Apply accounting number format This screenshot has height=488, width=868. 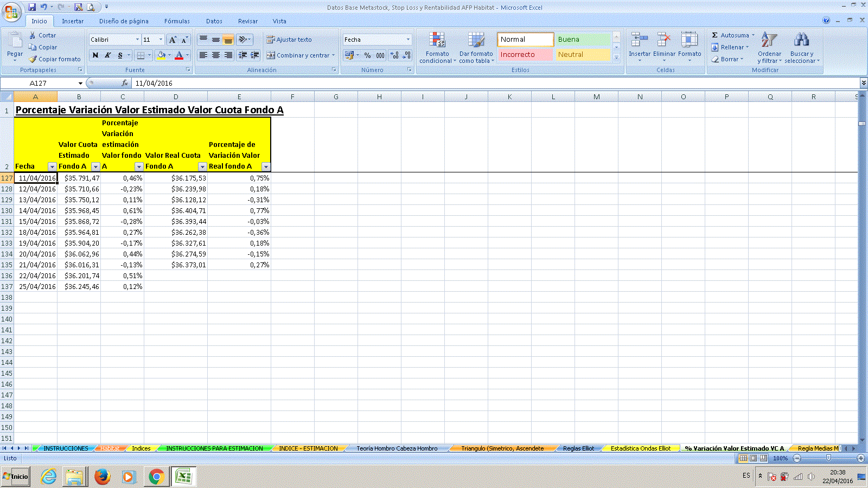[349, 55]
